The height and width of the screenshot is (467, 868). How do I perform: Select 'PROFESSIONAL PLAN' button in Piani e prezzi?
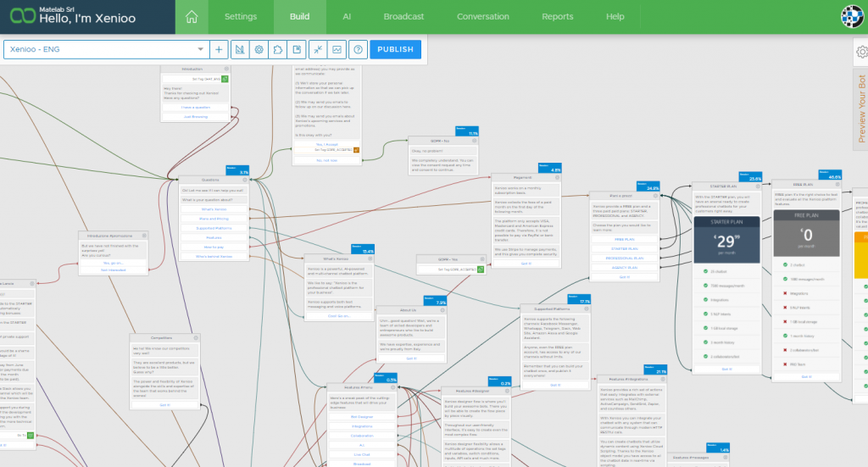tap(625, 258)
